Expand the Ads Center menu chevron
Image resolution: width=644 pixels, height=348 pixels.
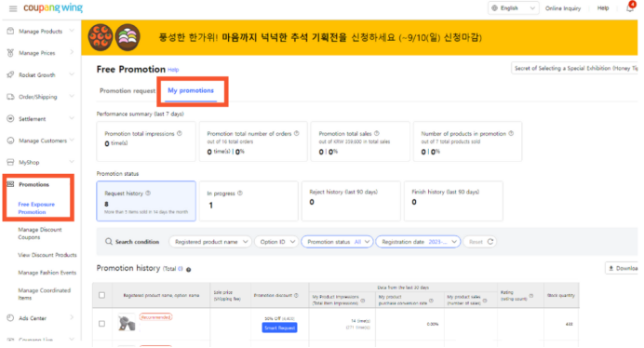(x=72, y=317)
